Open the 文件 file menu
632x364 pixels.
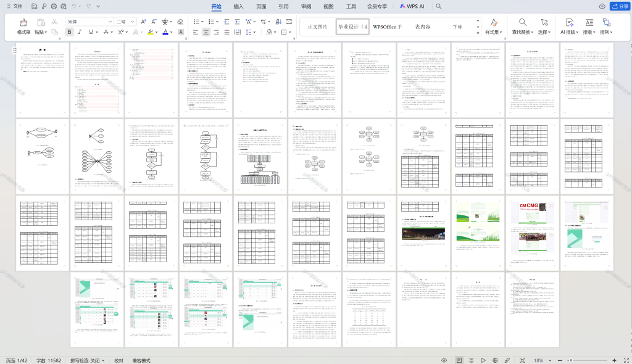click(15, 6)
